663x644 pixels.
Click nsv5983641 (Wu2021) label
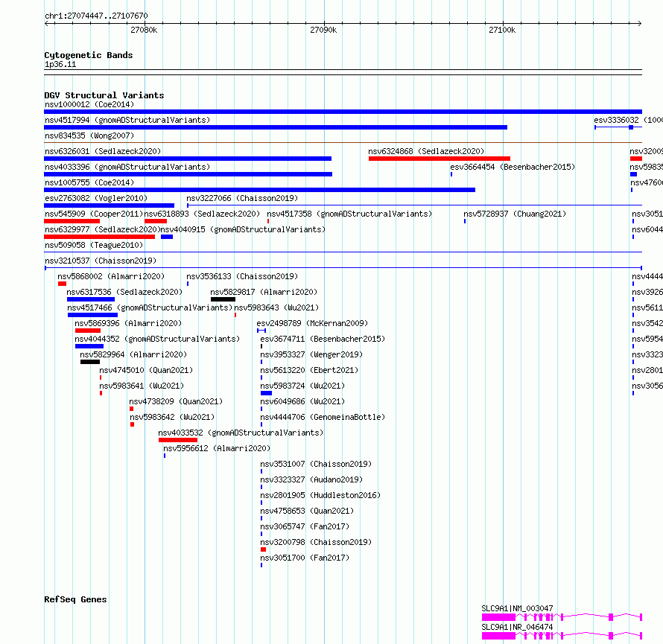(x=142, y=386)
